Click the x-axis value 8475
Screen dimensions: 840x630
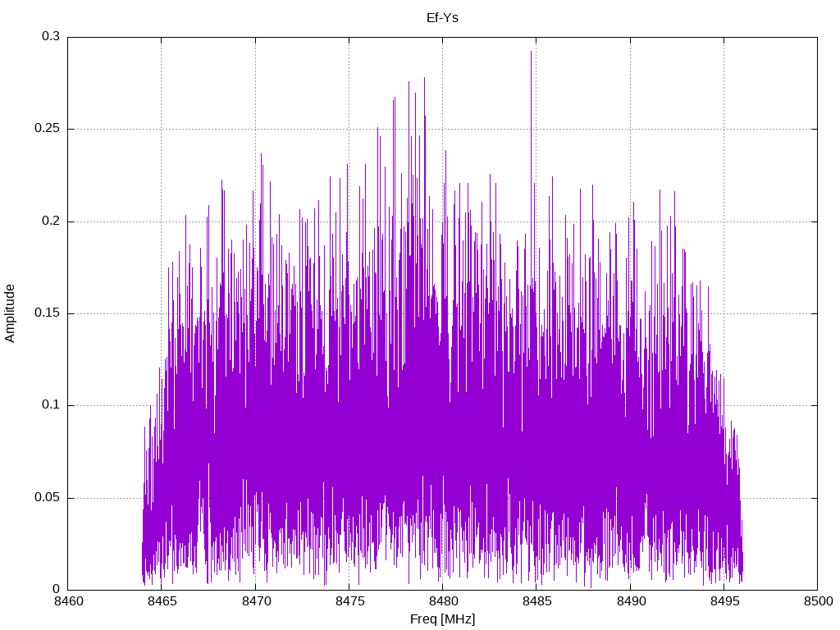point(349,601)
